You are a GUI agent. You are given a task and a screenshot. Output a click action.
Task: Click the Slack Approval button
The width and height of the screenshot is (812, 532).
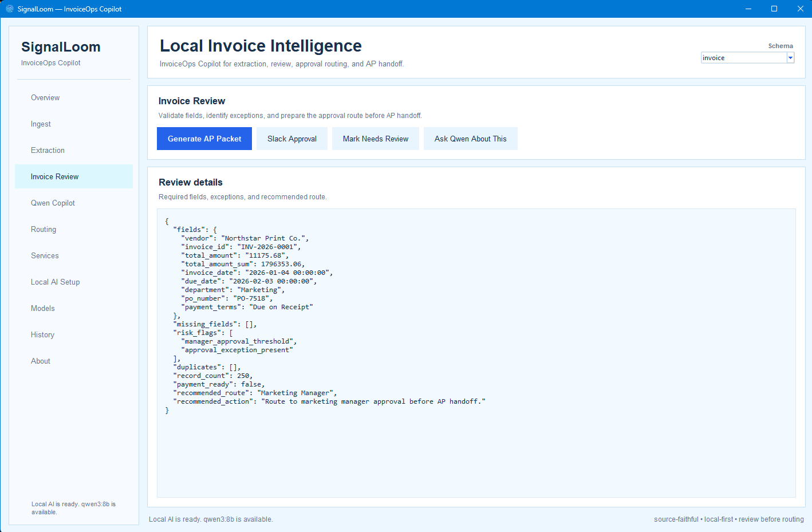(x=292, y=139)
